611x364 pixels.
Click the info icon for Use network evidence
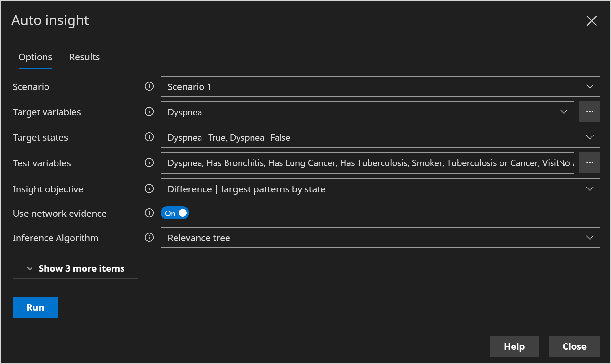coord(149,213)
